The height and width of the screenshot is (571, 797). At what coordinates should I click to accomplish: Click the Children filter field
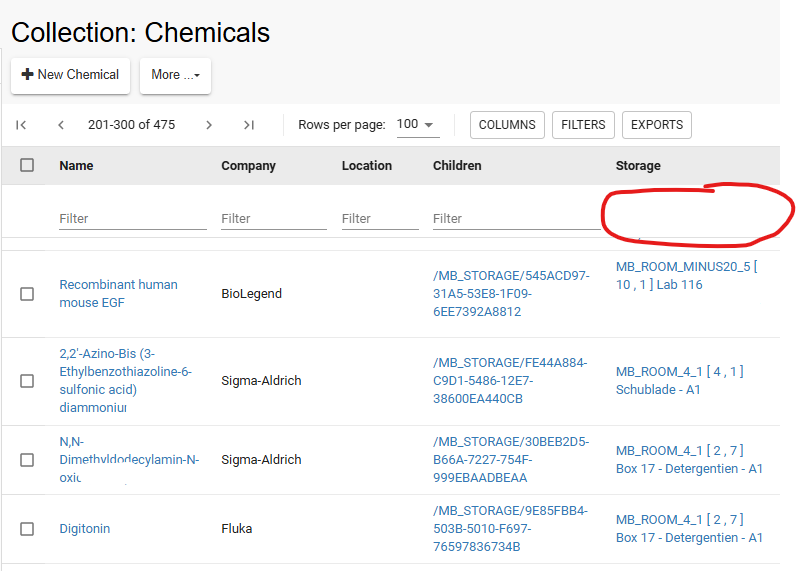[x=516, y=218]
